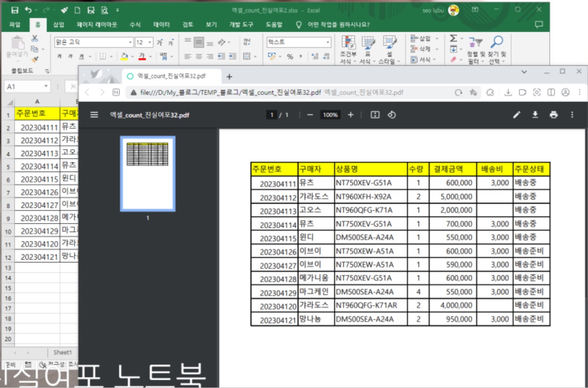
Task: Increase decimal places in Excel
Action: click(x=315, y=57)
